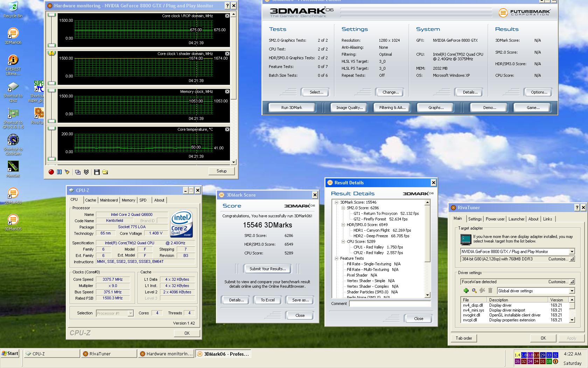Open the Power user tab in RivaTuner
The image size is (588, 368).
pyautogui.click(x=495, y=219)
